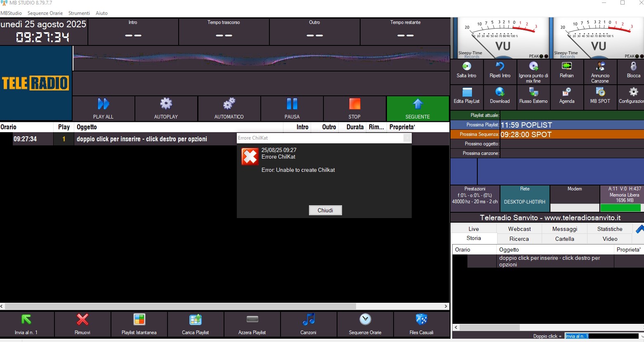The image size is (644, 342).
Task: Click the playlist horizontal scrollbar
Action: click(x=180, y=306)
